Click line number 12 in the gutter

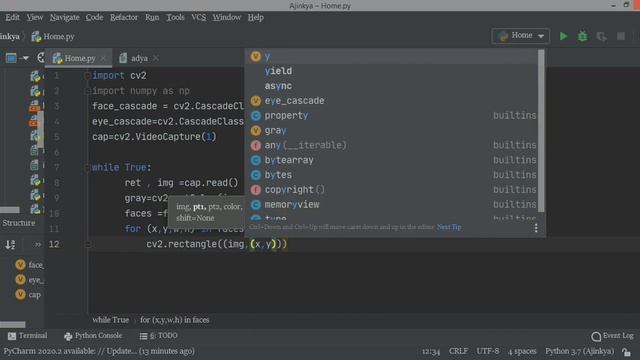click(x=54, y=244)
